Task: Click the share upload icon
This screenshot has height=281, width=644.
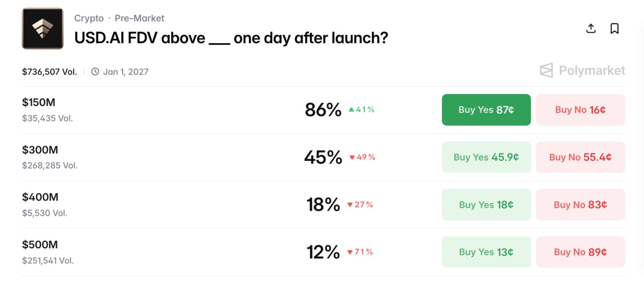Action: [x=591, y=28]
